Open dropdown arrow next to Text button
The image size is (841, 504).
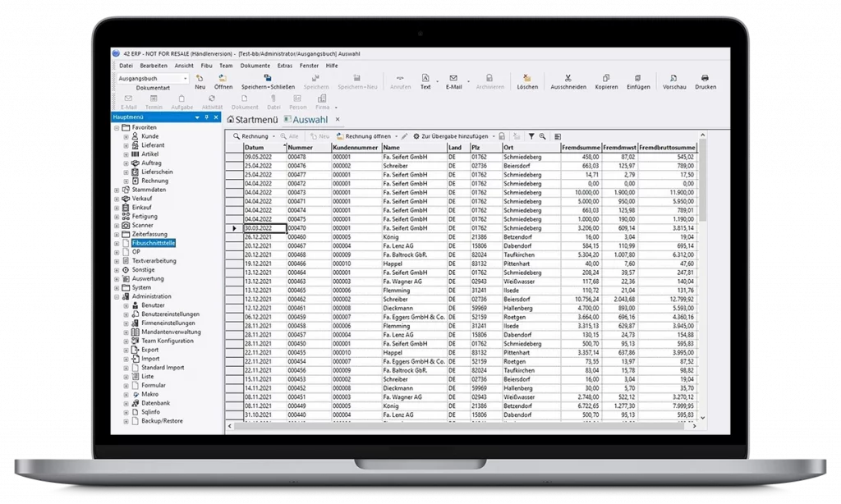point(437,81)
